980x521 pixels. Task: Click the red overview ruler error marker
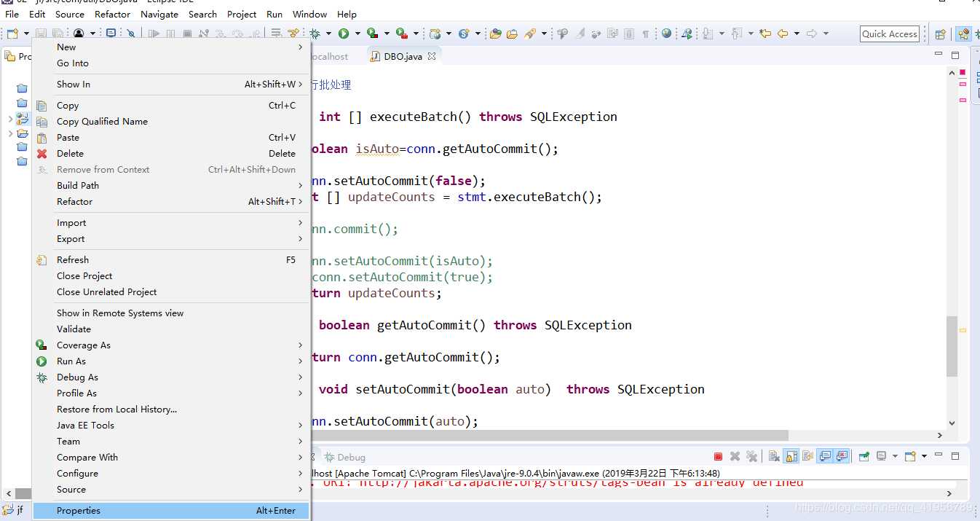pos(963,73)
